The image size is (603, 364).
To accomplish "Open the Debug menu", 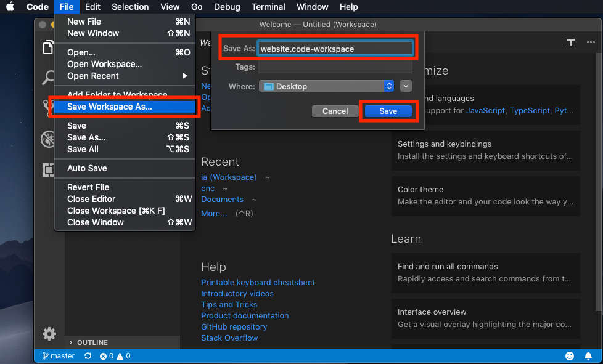I will point(227,7).
